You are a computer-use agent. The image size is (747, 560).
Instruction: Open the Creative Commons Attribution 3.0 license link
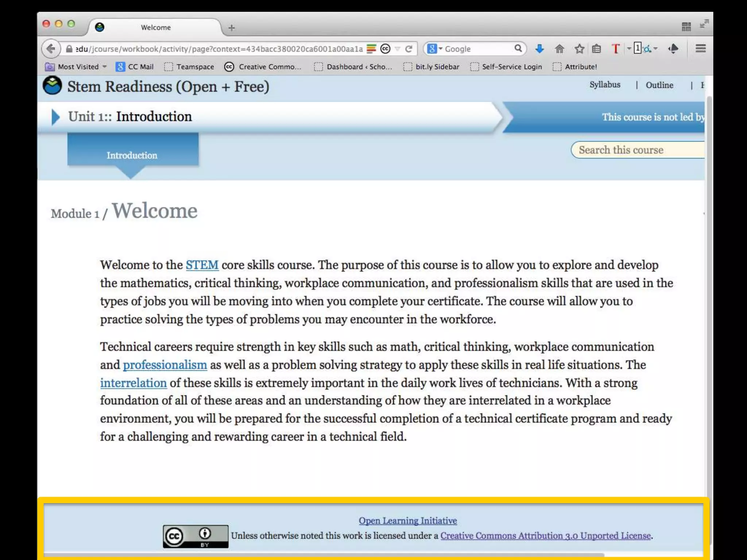[545, 536]
